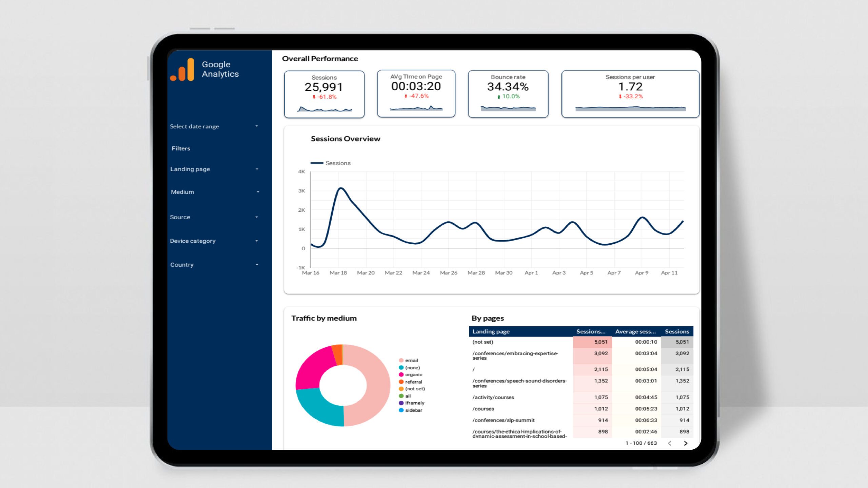868x488 pixels.
Task: Click the next page arrow in By pages table
Action: (686, 443)
